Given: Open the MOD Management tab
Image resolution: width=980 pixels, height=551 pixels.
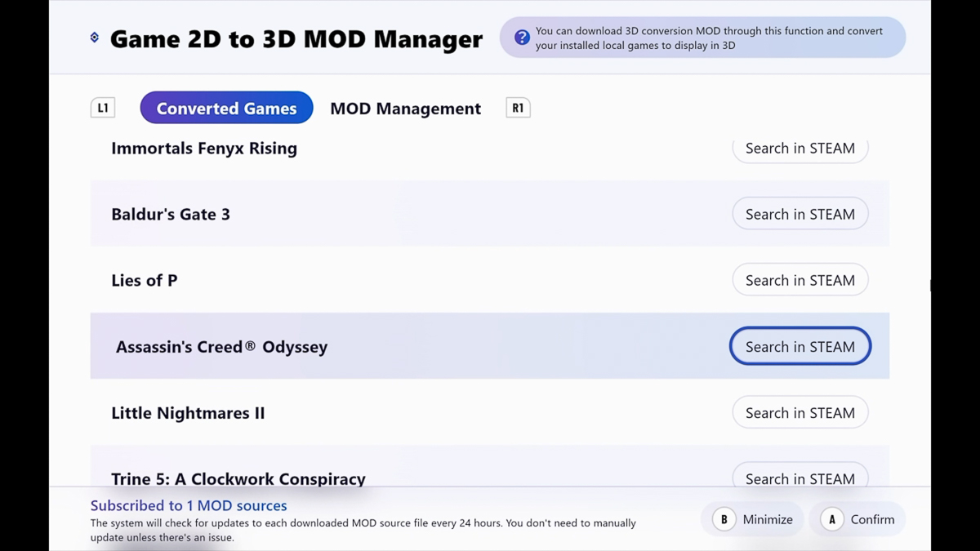Looking at the screenshot, I should pos(405,108).
